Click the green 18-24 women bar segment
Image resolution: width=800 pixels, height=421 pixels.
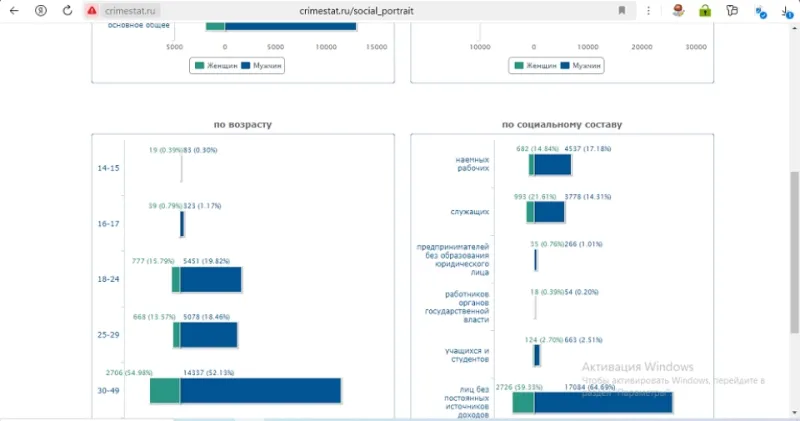click(176, 280)
